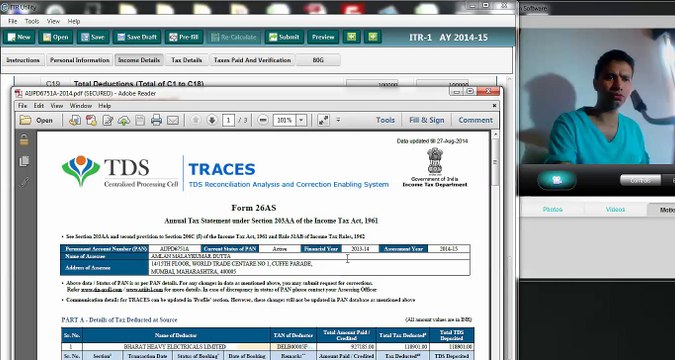Viewport: 675px width, 360px height.
Task: Open the page thumbnails panel icon
Action: point(24,161)
